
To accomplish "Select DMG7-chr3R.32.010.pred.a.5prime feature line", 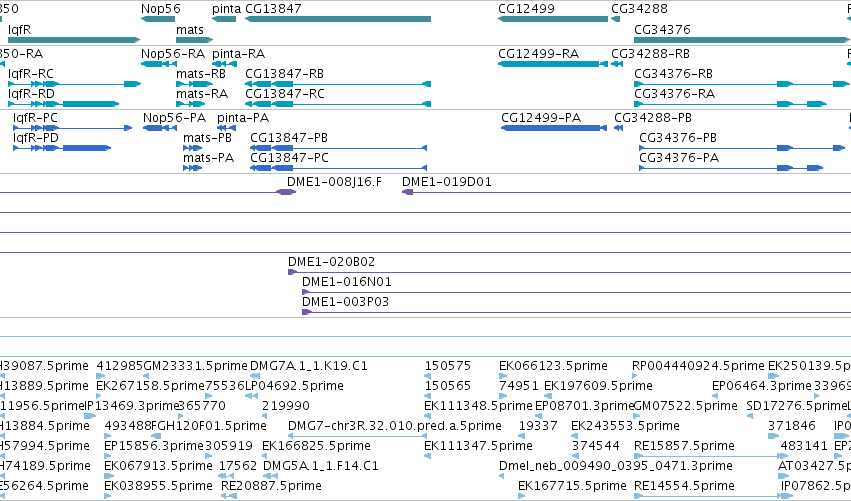I will coord(357,436).
